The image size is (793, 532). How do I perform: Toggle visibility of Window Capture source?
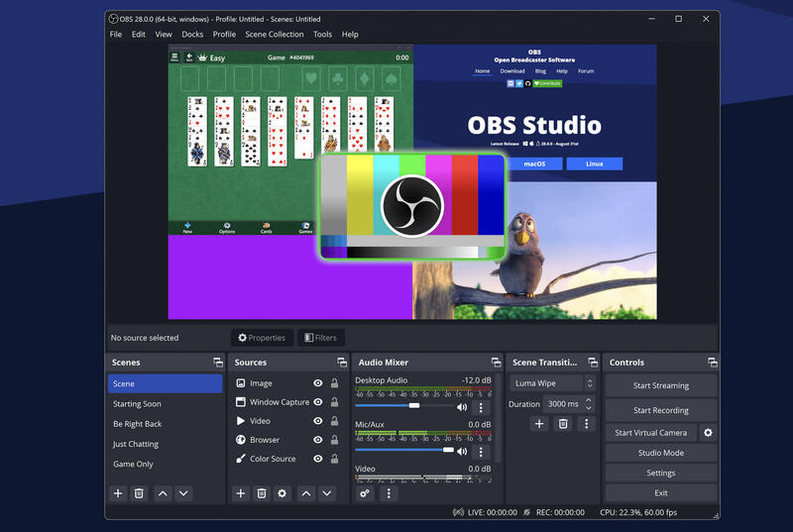tap(317, 402)
